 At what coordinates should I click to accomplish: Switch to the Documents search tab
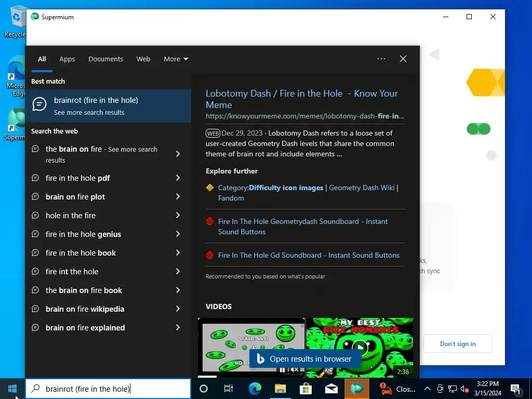pyautogui.click(x=106, y=59)
